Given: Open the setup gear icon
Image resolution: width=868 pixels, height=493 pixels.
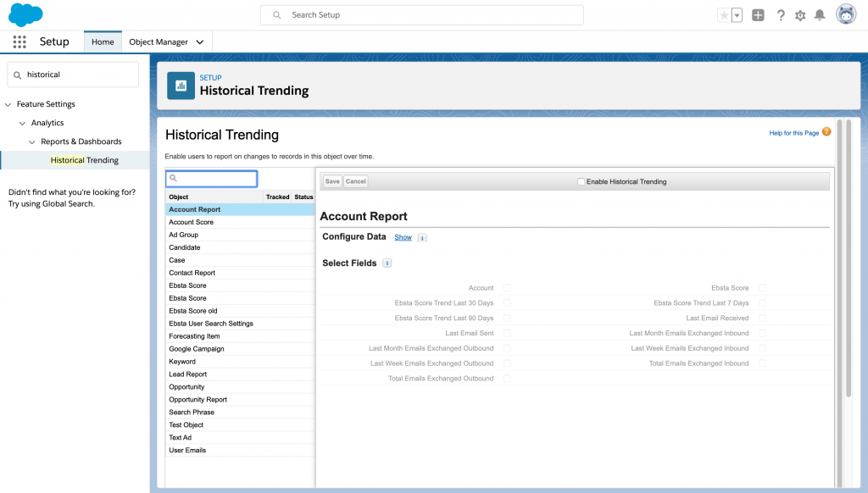Looking at the screenshot, I should point(800,15).
